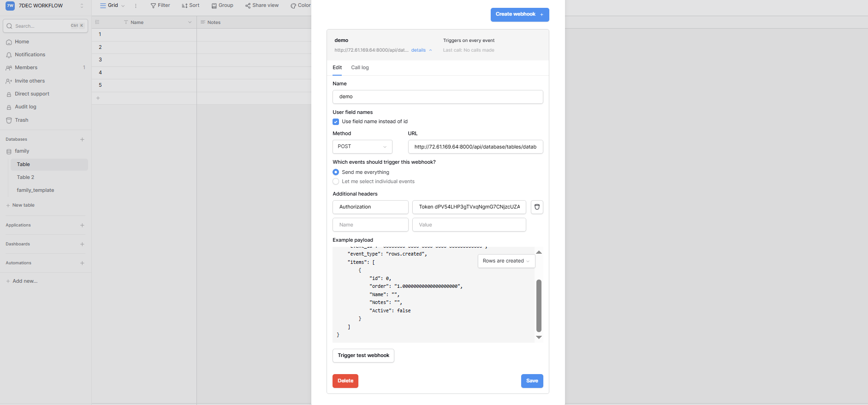Click the plus icon beside Dashboards
Screen dimensions: 868x405
[x=82, y=244]
